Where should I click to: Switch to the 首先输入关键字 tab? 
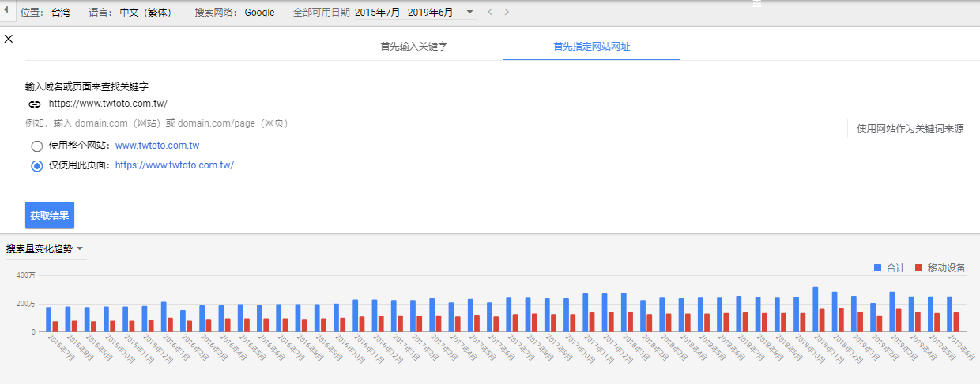click(413, 47)
